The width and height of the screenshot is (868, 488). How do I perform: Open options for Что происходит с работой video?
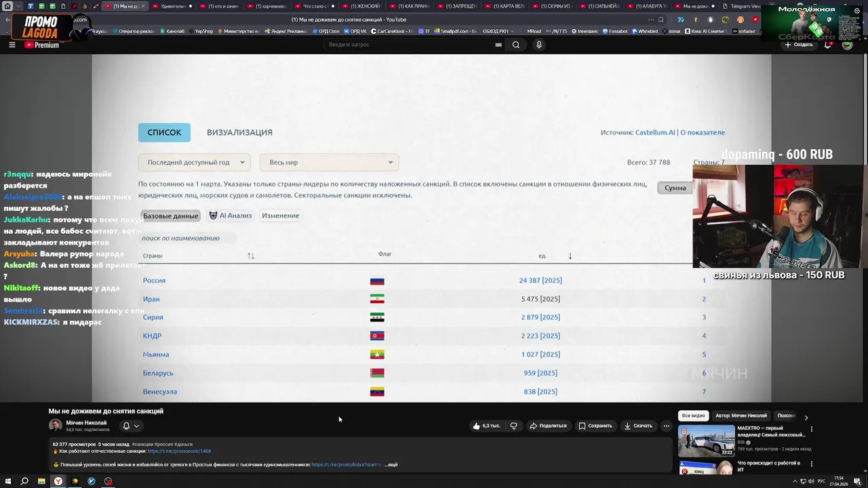pos(811,464)
